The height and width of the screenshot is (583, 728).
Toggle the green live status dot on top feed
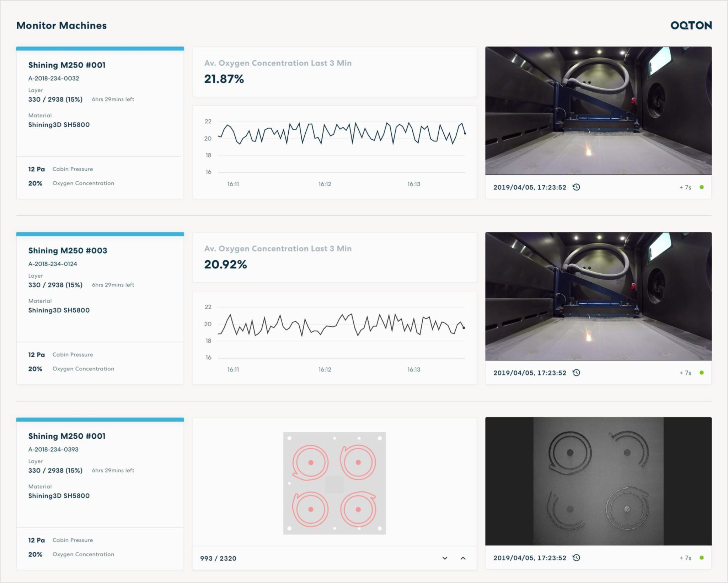click(702, 187)
